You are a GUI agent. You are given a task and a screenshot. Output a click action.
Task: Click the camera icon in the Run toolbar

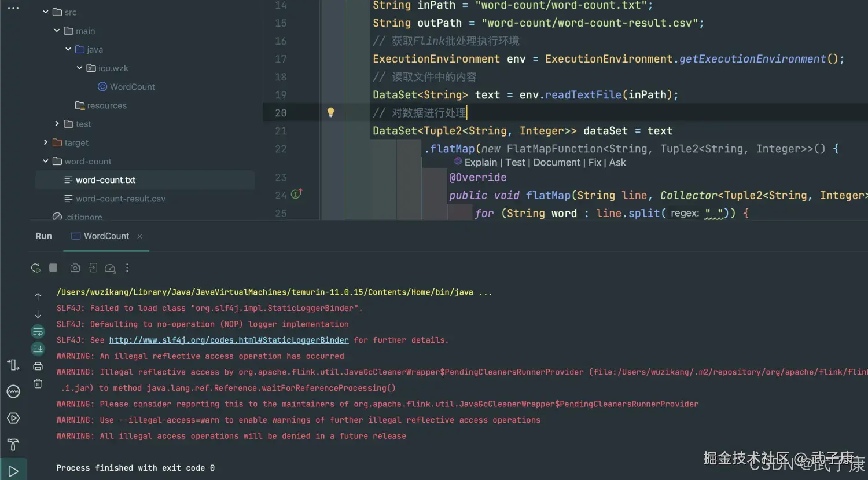point(75,268)
